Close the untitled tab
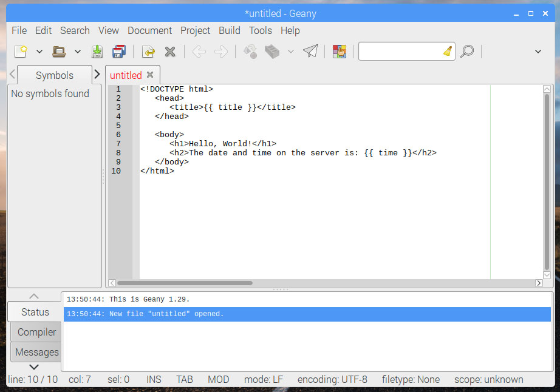This screenshot has width=560, height=392. tap(149, 75)
